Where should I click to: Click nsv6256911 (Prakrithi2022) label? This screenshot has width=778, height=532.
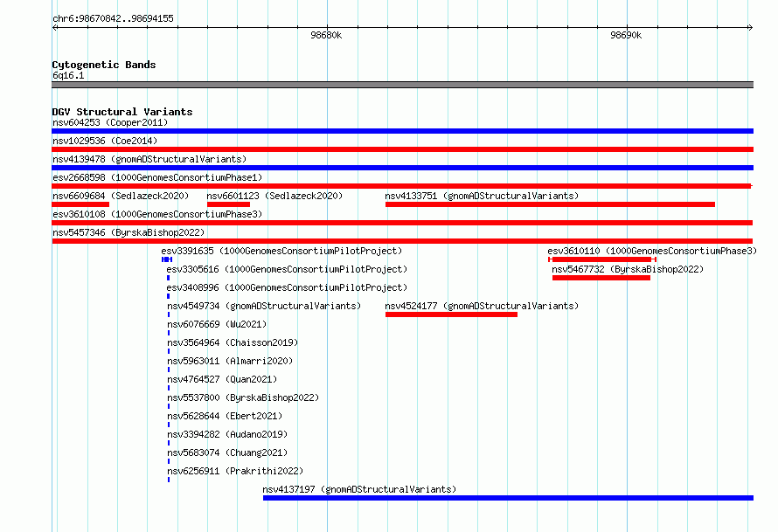(x=235, y=471)
